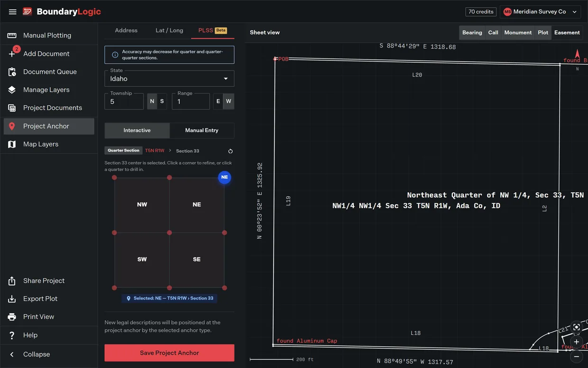Open Manage Layers stack icon
588x368 pixels.
point(12,90)
